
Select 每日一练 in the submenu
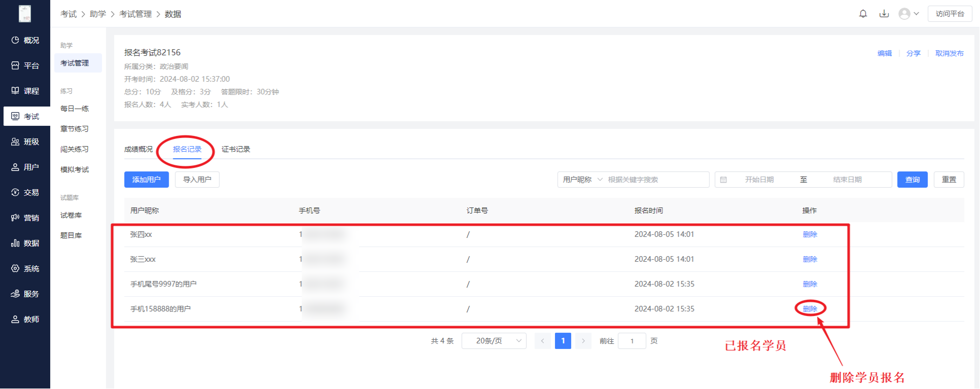point(75,109)
